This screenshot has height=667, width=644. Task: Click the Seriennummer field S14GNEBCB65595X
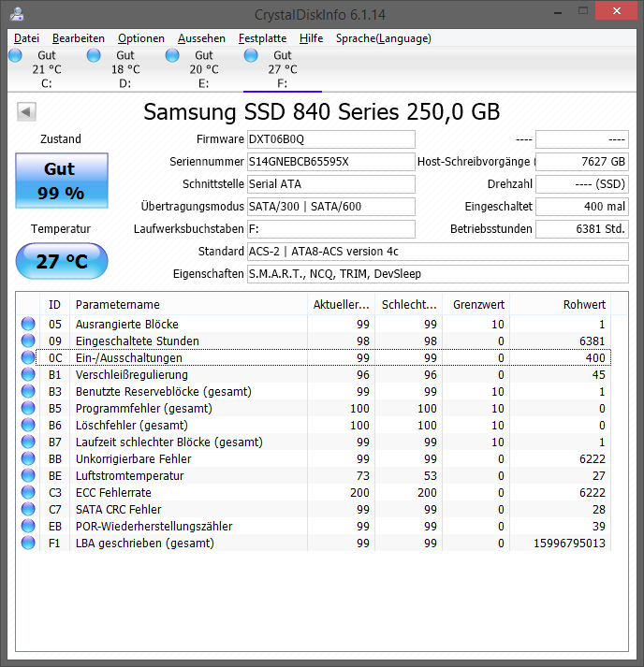click(331, 162)
